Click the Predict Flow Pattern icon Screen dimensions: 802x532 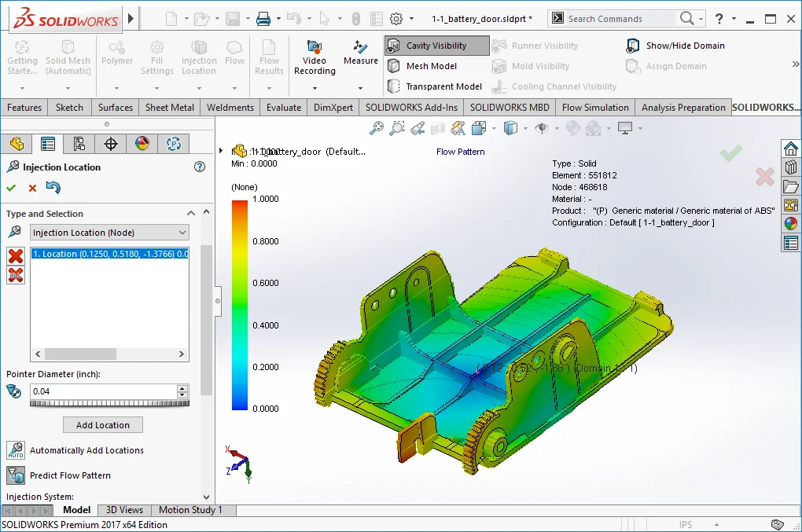pos(16,475)
